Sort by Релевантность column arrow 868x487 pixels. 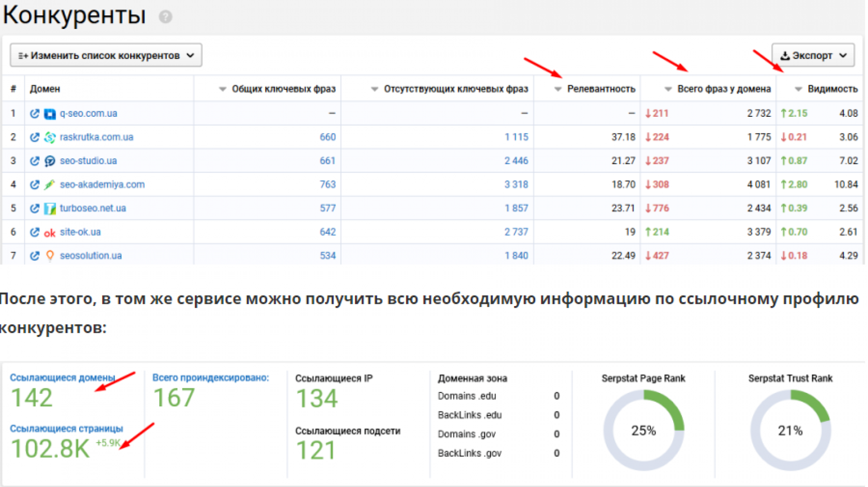pyautogui.click(x=557, y=89)
